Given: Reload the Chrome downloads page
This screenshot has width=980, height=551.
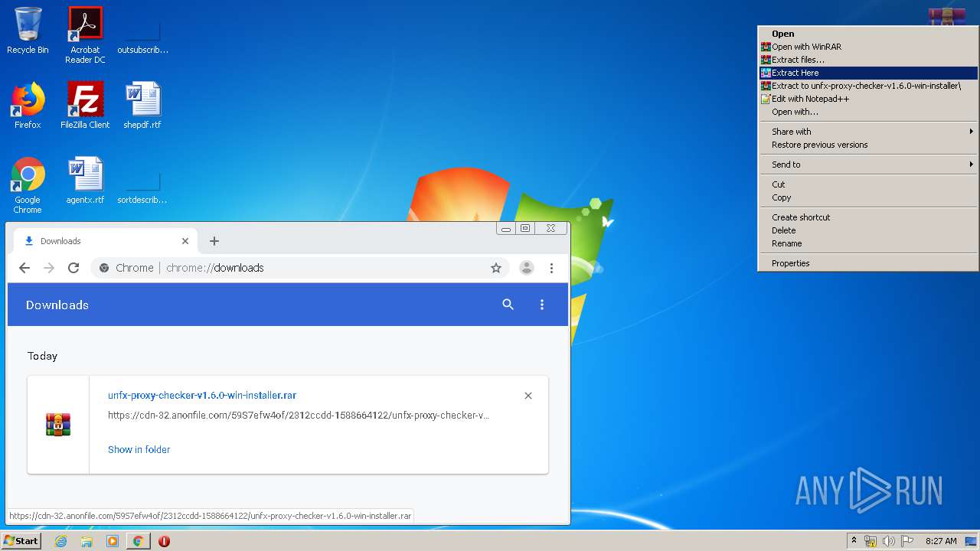Looking at the screenshot, I should (x=73, y=268).
